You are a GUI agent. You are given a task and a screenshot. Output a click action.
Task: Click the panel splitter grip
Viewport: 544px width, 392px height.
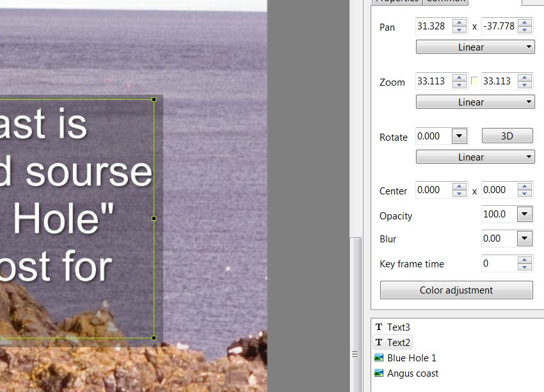coord(355,354)
